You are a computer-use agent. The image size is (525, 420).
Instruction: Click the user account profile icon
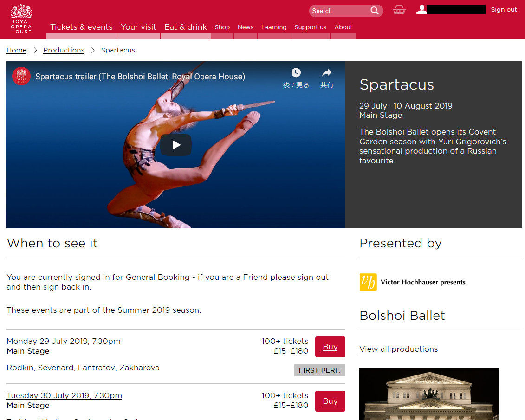421,9
